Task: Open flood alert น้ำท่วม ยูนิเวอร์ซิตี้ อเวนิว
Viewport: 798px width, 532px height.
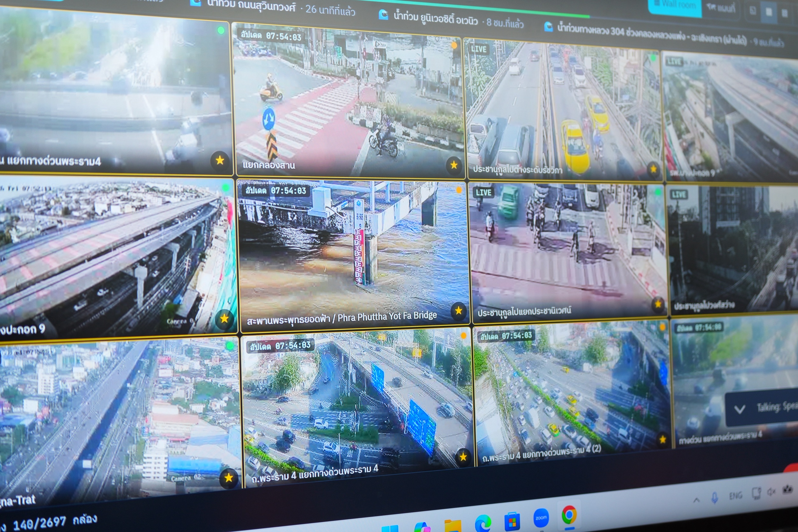Action: 451,19
